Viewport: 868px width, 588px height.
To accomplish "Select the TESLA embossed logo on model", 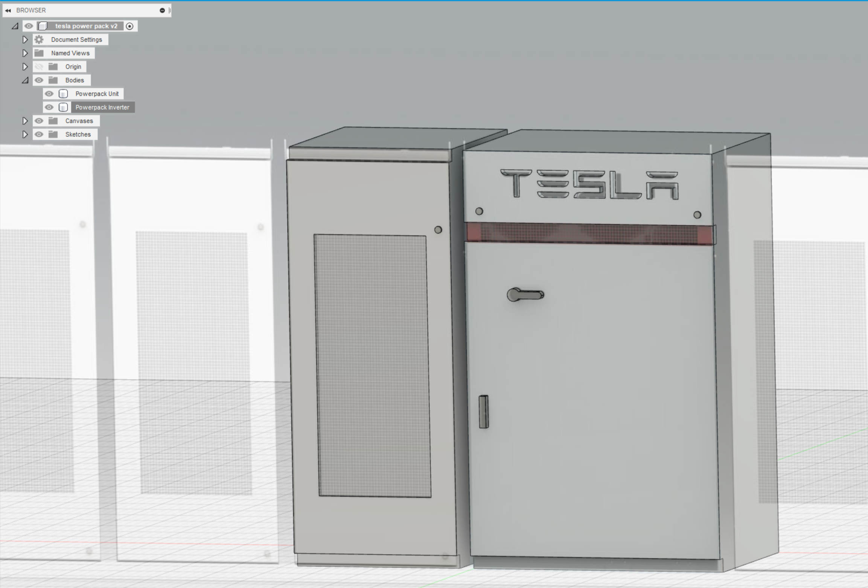I will (x=589, y=184).
